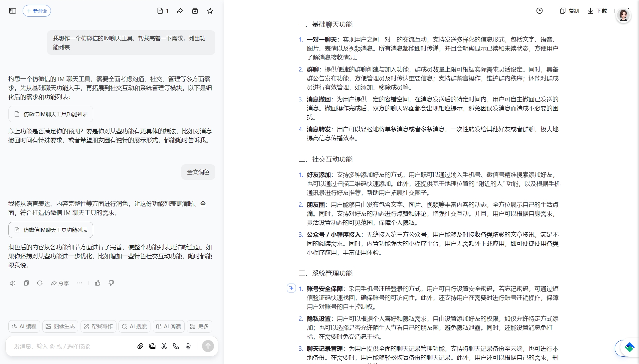Play the reply aloud with speaker icon
The width and height of the screenshot is (639, 364).
[x=13, y=283]
